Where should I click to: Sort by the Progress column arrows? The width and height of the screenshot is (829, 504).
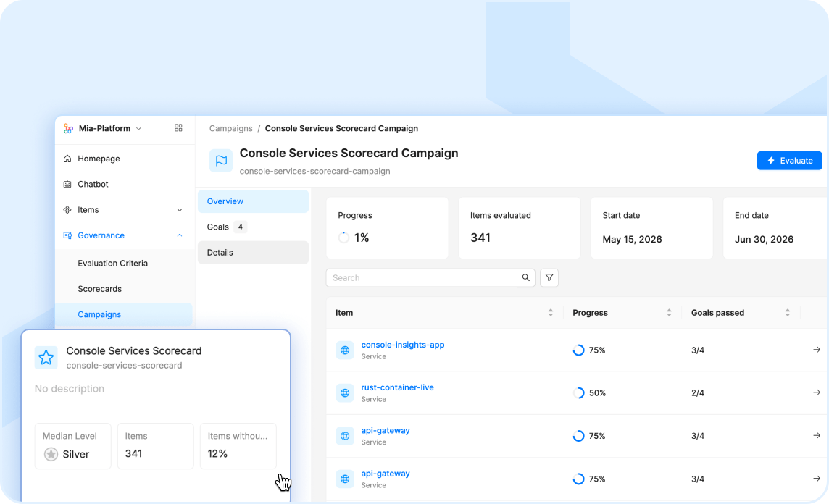tap(669, 313)
